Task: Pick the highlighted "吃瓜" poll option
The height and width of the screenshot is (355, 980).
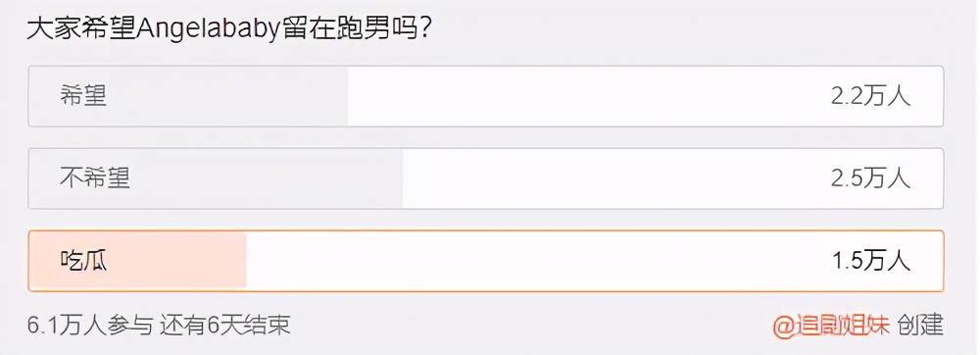Action: coord(486,261)
